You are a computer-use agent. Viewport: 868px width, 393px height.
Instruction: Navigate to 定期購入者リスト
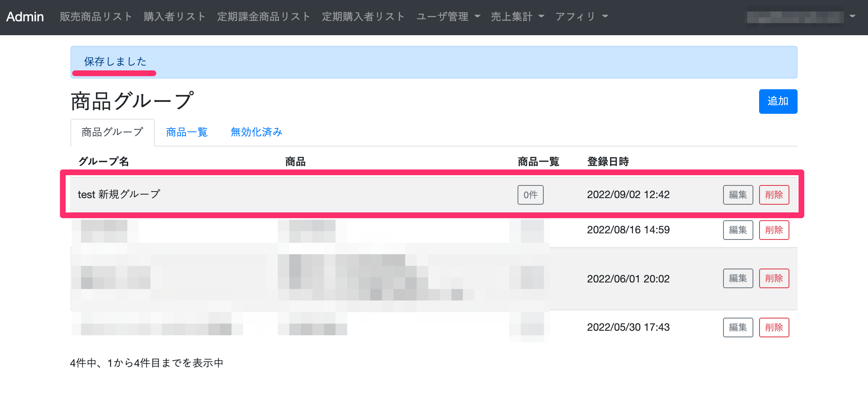click(x=363, y=17)
